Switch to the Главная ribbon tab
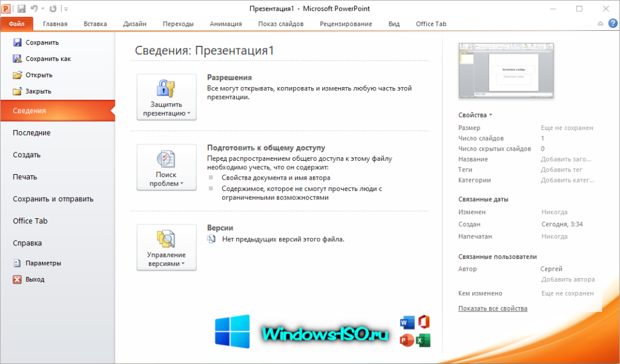 [55, 24]
